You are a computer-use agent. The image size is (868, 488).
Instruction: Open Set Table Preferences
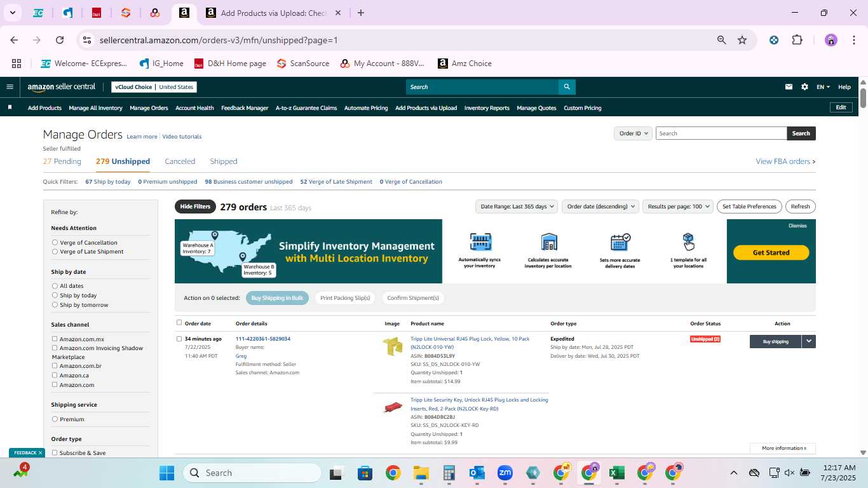749,207
